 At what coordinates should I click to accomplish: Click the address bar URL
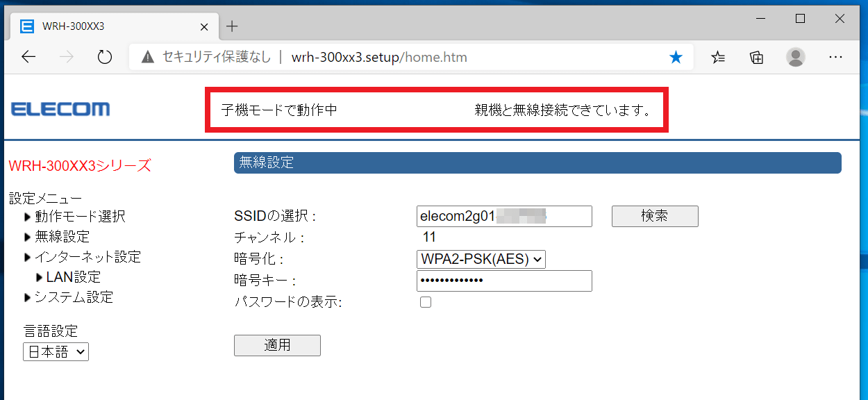pyautogui.click(x=379, y=57)
